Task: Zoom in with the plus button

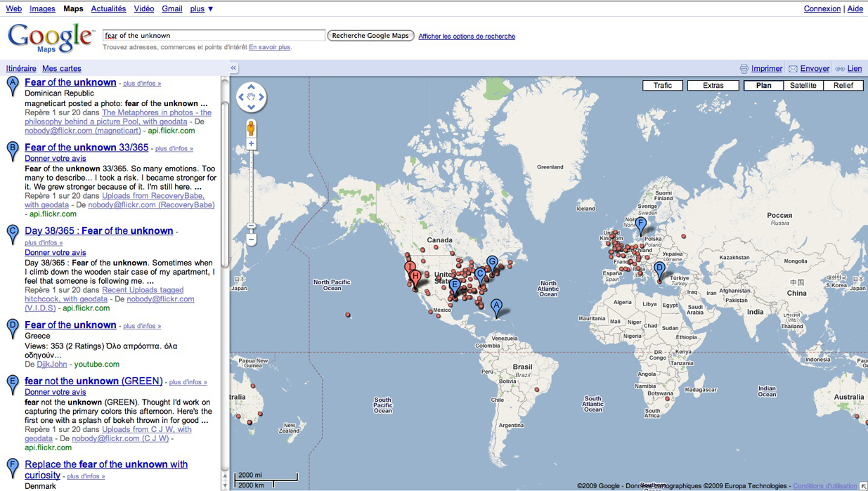Action: (x=251, y=144)
